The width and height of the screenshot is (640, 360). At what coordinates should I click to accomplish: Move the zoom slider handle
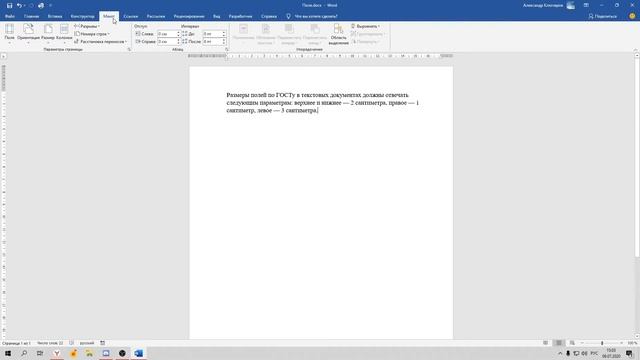[x=602, y=343]
